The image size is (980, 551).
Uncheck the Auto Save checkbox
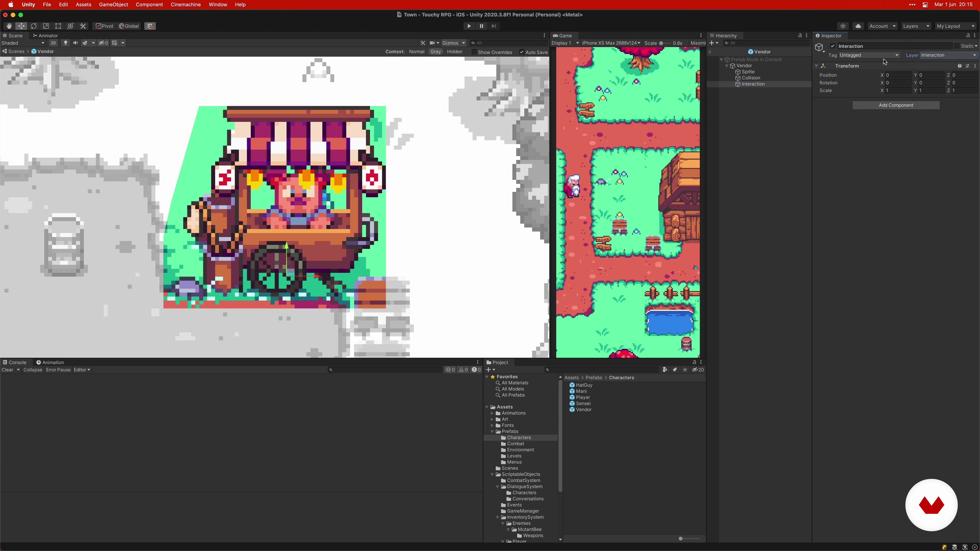pos(522,52)
